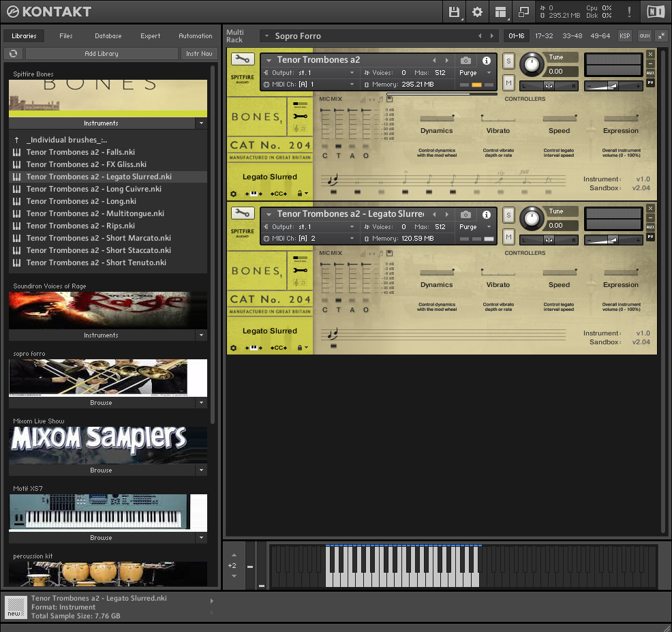Click snapshot camera icon on Legato Slurred instrument
The height and width of the screenshot is (632, 672).
[466, 214]
